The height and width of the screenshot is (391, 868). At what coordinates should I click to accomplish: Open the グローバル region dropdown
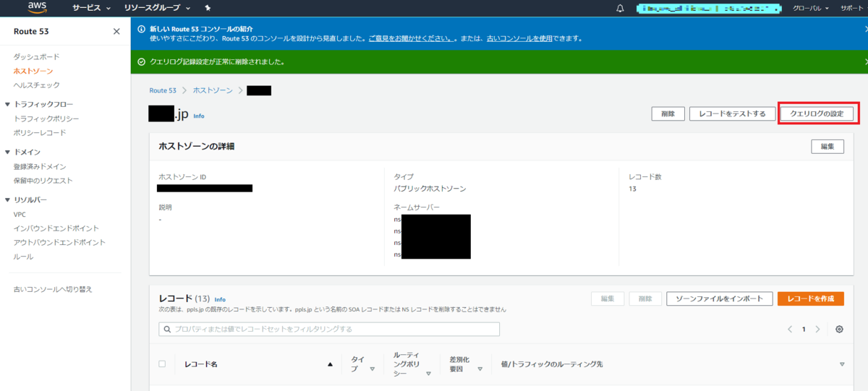(x=811, y=9)
